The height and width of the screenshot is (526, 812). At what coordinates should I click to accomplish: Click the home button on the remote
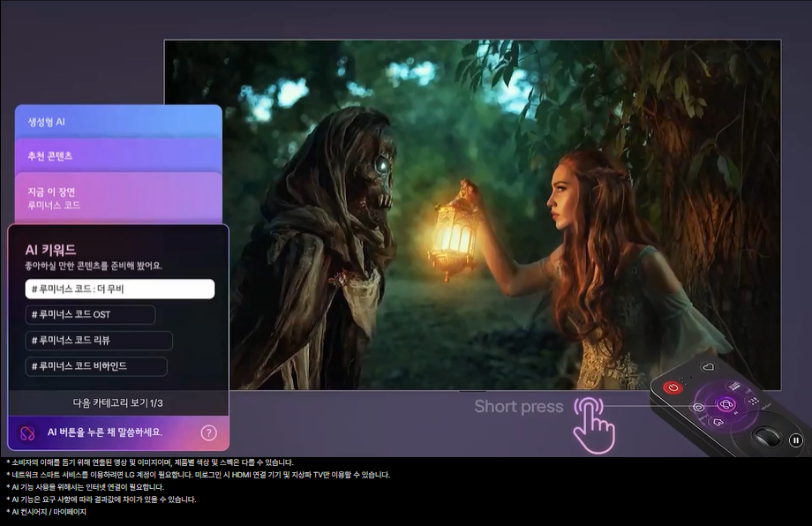coord(718,422)
